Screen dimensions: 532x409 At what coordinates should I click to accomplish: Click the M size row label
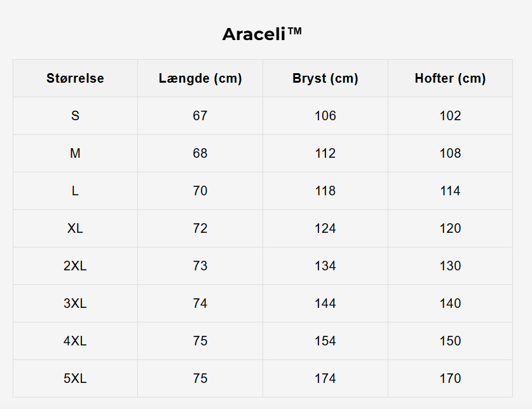coord(75,153)
